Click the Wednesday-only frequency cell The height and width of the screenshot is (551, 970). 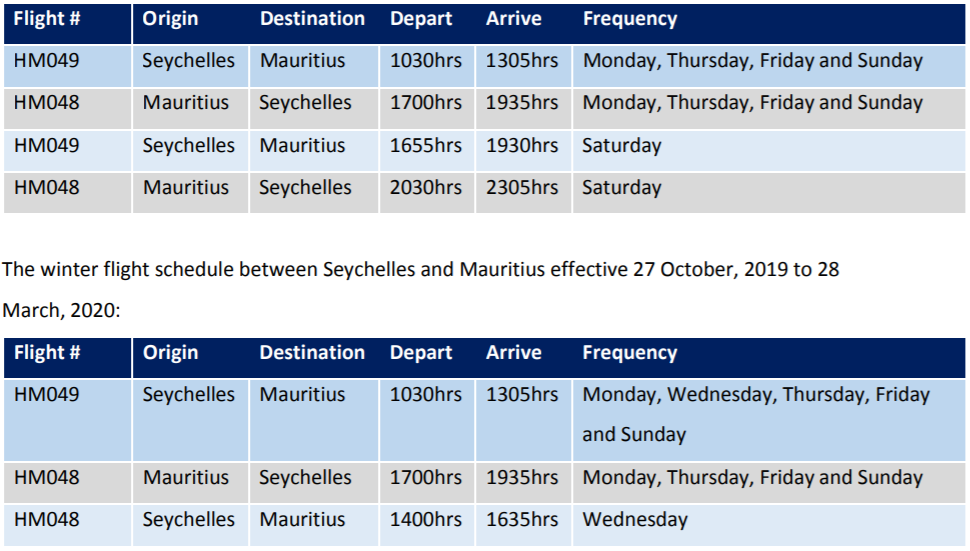635,520
